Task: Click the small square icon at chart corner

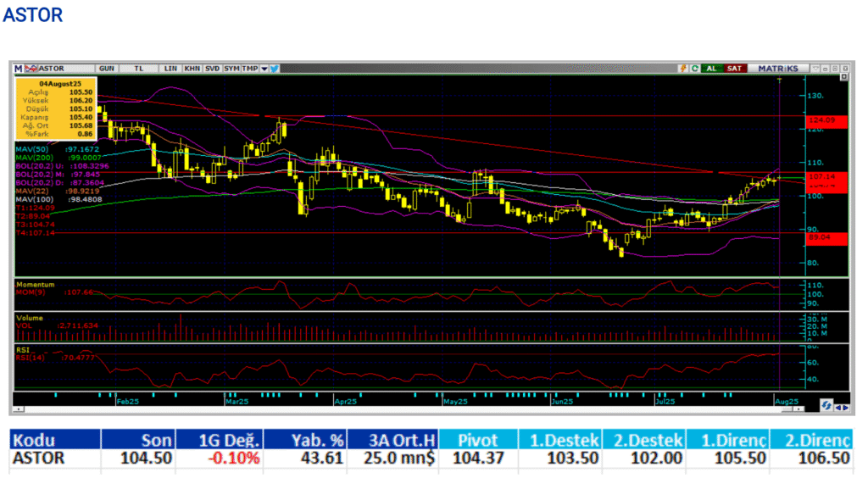Action: coord(844,76)
